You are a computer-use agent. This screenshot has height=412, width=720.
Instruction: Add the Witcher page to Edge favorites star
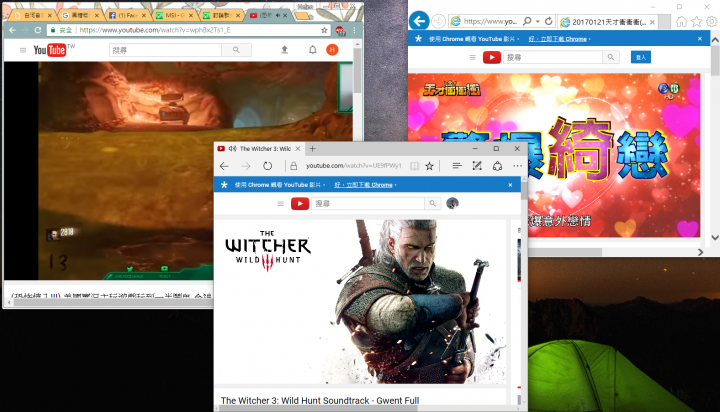coord(429,166)
